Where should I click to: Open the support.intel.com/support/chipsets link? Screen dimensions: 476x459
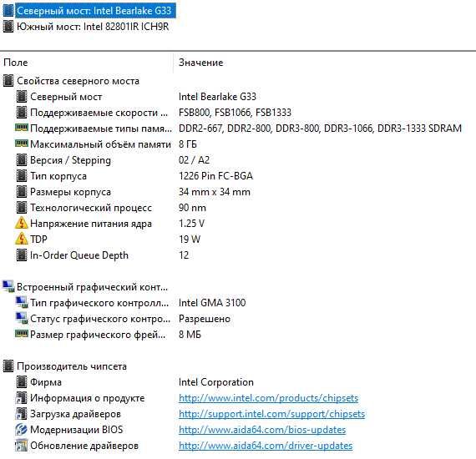271,414
